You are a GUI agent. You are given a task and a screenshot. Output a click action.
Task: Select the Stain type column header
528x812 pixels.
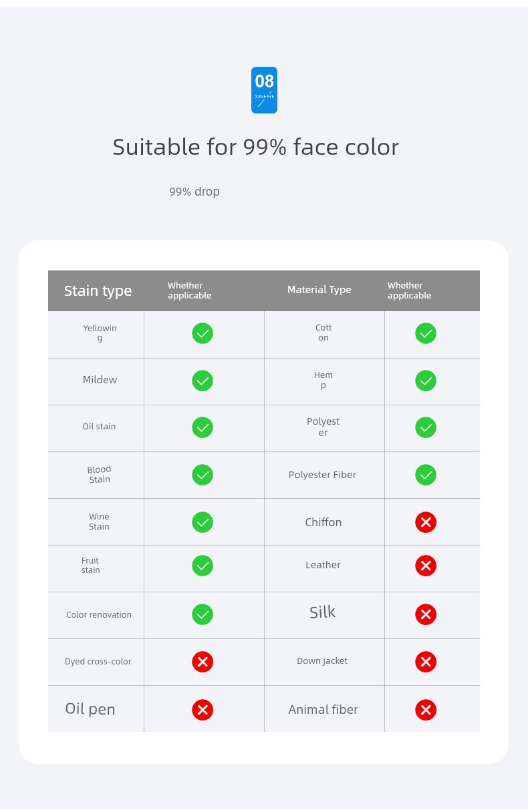click(98, 291)
